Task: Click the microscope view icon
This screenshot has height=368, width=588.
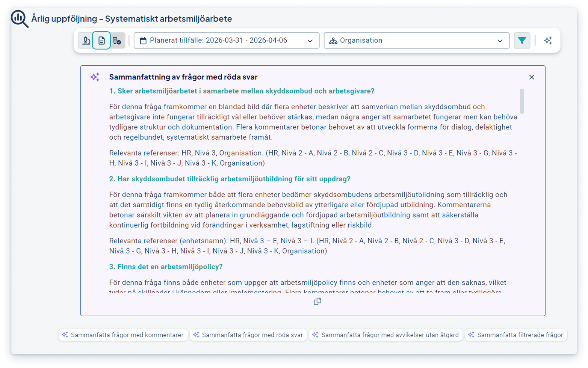Action: [x=86, y=41]
